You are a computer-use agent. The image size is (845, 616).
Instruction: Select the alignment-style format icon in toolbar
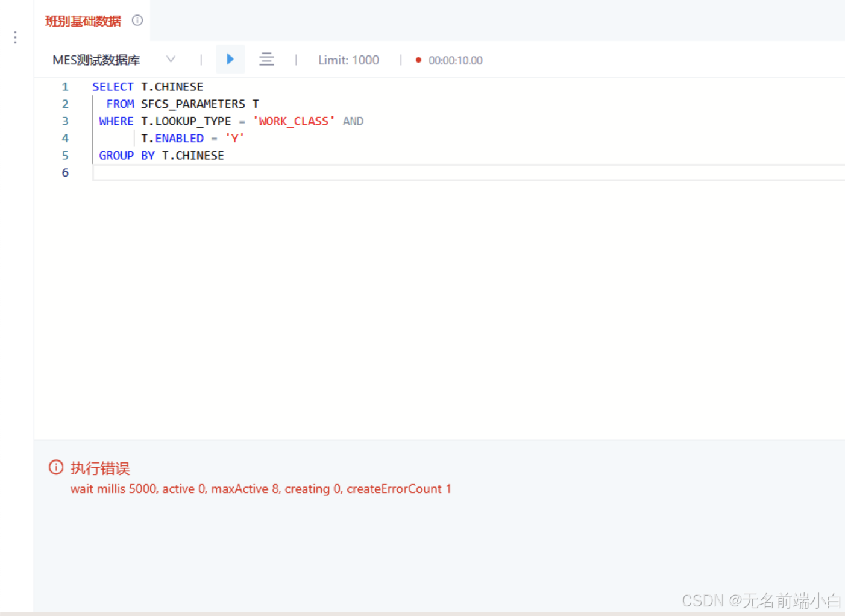[x=266, y=59]
